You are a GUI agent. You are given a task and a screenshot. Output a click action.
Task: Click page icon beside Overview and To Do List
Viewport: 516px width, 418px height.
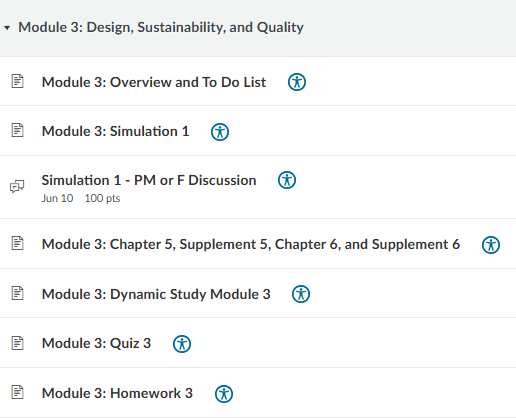(17, 81)
